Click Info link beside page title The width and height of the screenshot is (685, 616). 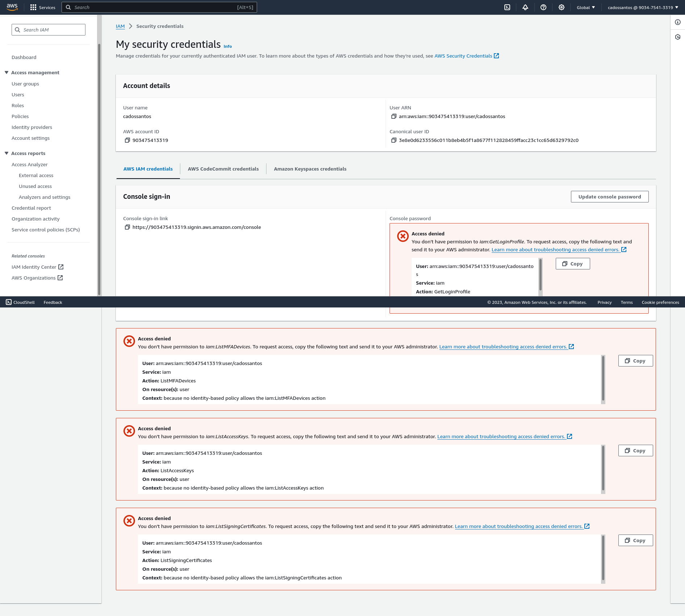tap(228, 46)
